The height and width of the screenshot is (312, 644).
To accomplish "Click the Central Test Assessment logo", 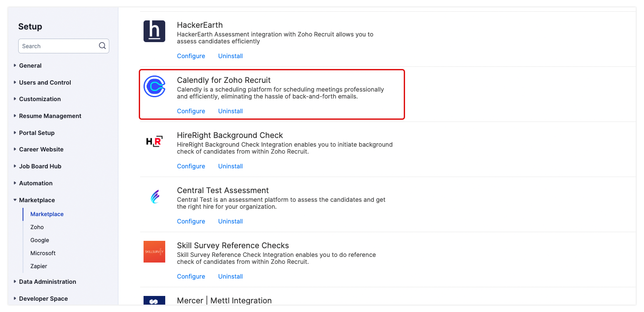I will click(x=154, y=197).
